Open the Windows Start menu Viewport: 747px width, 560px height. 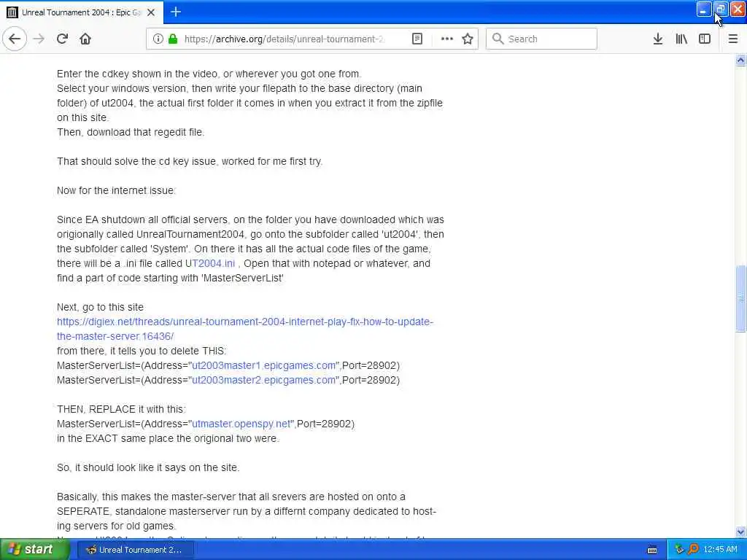pos(34,550)
